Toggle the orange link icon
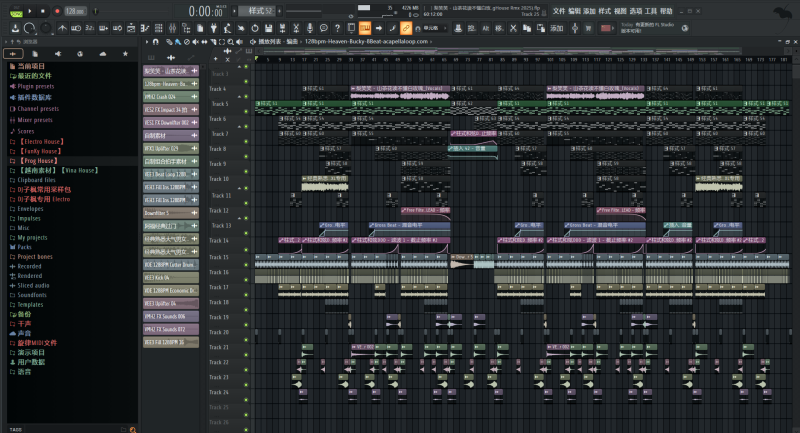 click(x=406, y=28)
